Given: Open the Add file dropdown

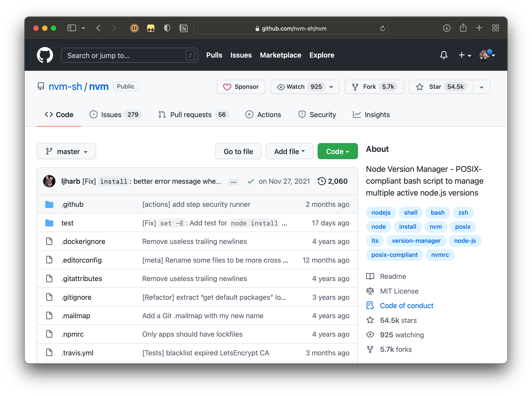Looking at the screenshot, I should point(289,151).
